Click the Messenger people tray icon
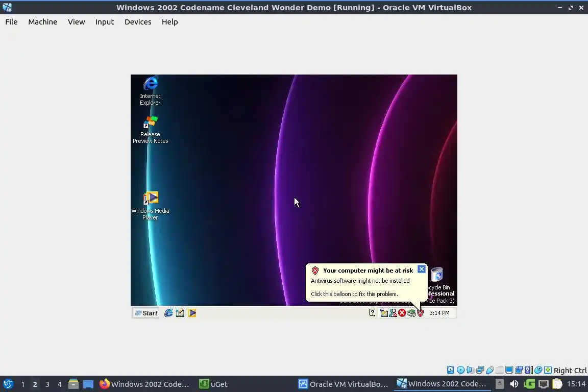The width and height of the screenshot is (588, 392). [x=393, y=313]
